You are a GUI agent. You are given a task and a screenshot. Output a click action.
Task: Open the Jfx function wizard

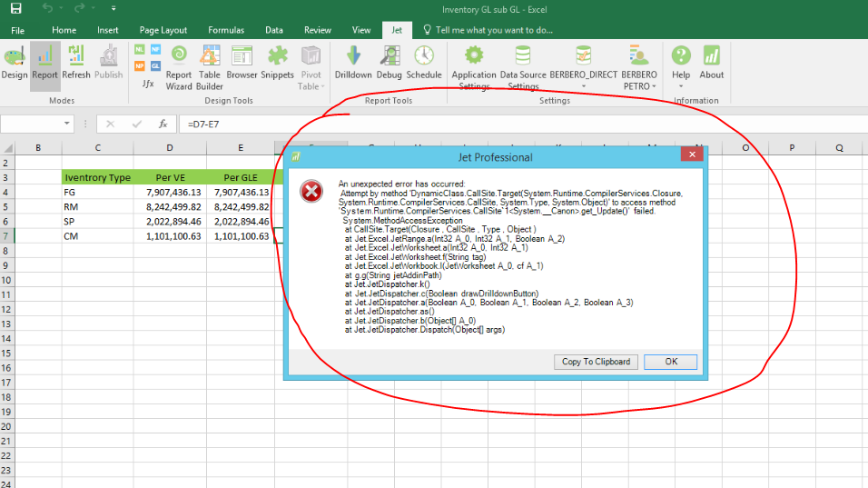(x=148, y=84)
